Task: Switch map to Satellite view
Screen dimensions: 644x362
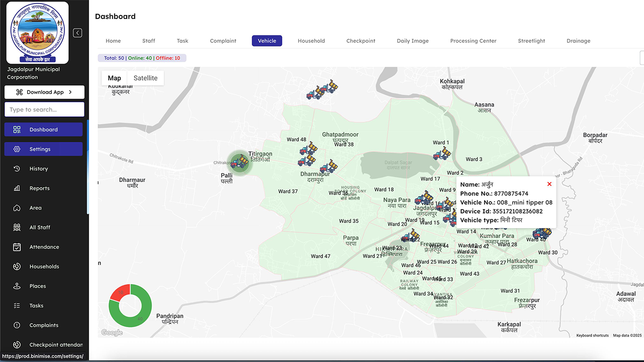Action: point(145,78)
